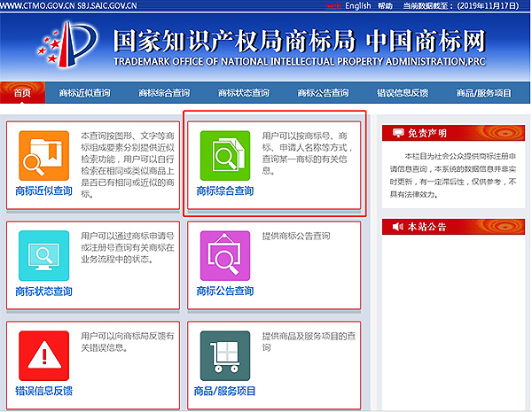Click the 免责声明 panel header

(453, 133)
